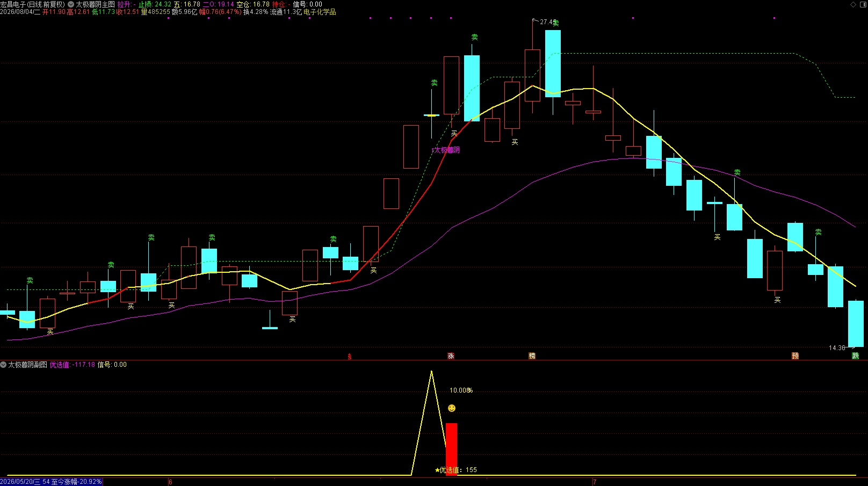Click the month 7 timeline marker

point(595,482)
